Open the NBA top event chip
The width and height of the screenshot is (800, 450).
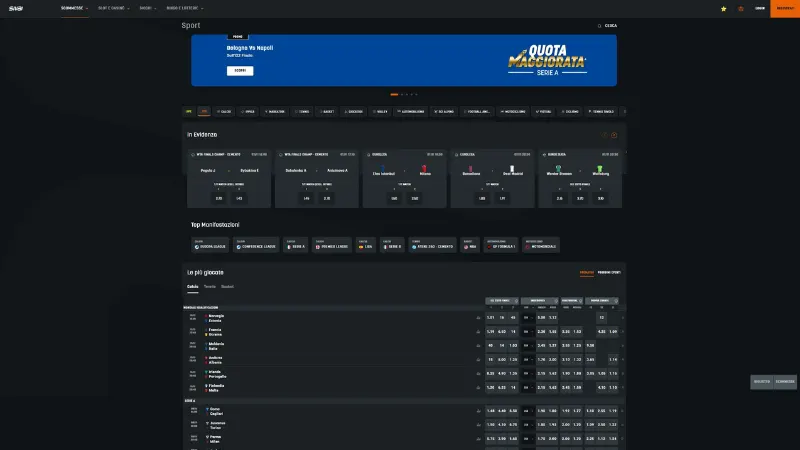[x=470, y=245]
